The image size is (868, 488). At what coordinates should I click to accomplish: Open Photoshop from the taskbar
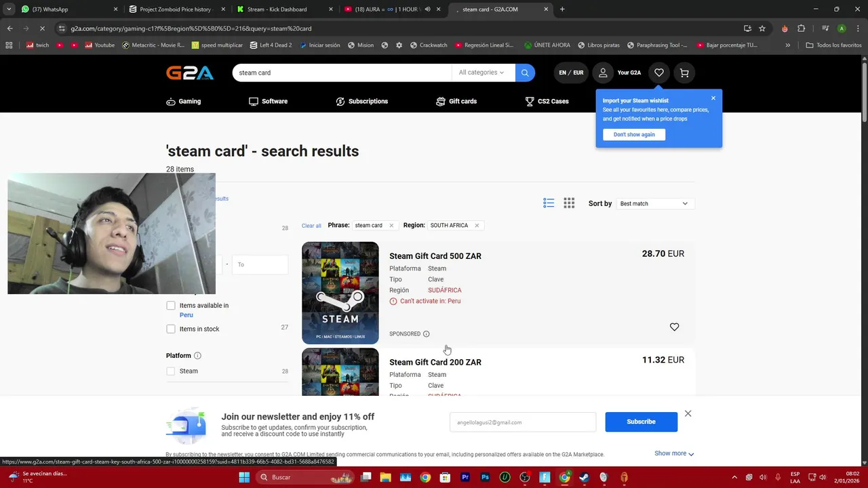click(485, 477)
